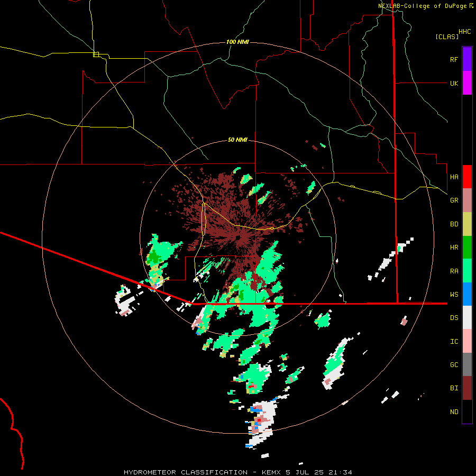Click the 'UK' legend label
Image resolution: width=476 pixels, height=476 pixels.
pos(454,83)
